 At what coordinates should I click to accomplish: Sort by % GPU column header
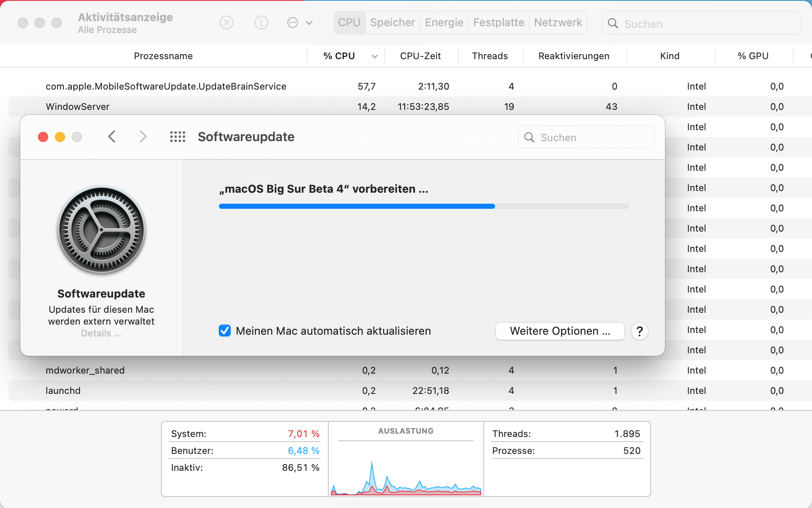tap(753, 56)
